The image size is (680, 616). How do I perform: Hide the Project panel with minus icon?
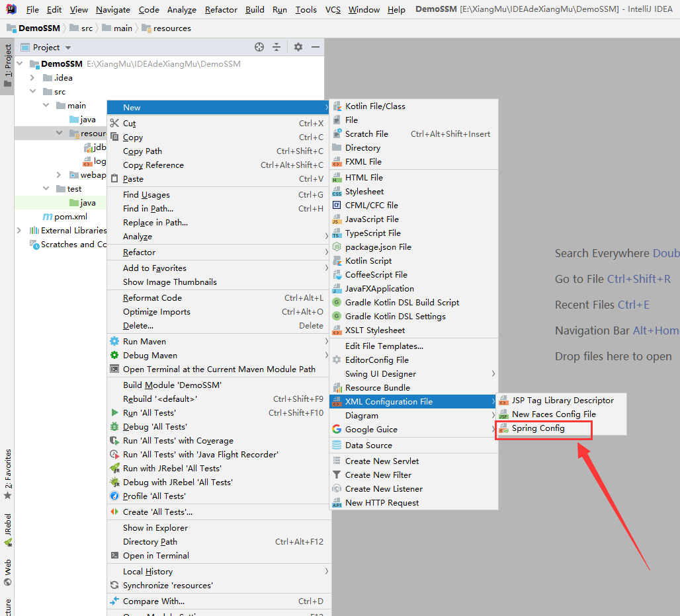click(316, 47)
